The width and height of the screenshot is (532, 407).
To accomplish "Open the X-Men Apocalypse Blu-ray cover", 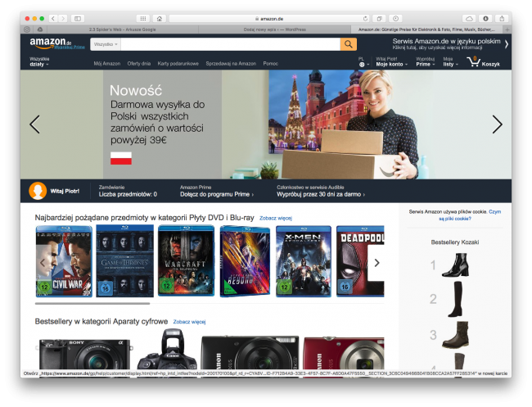I will click(304, 261).
